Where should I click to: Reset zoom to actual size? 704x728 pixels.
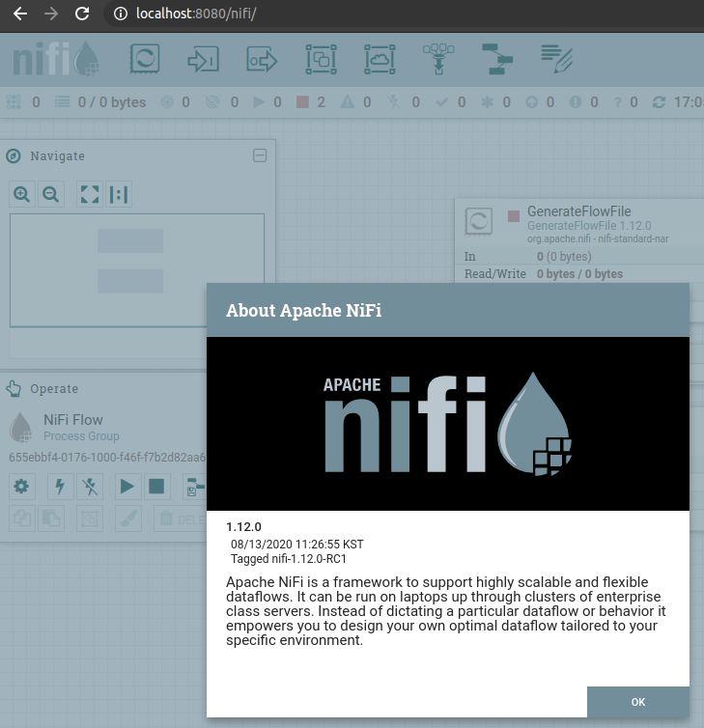tap(119, 194)
